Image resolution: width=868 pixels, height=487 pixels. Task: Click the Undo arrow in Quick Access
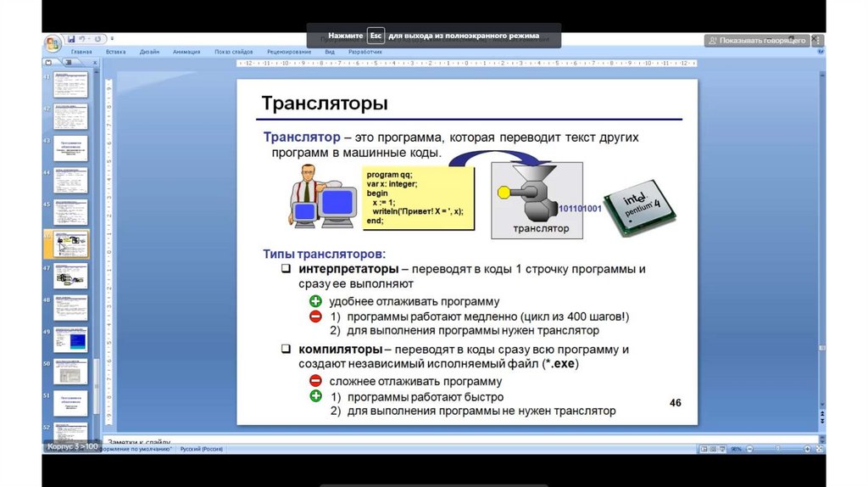click(x=83, y=39)
